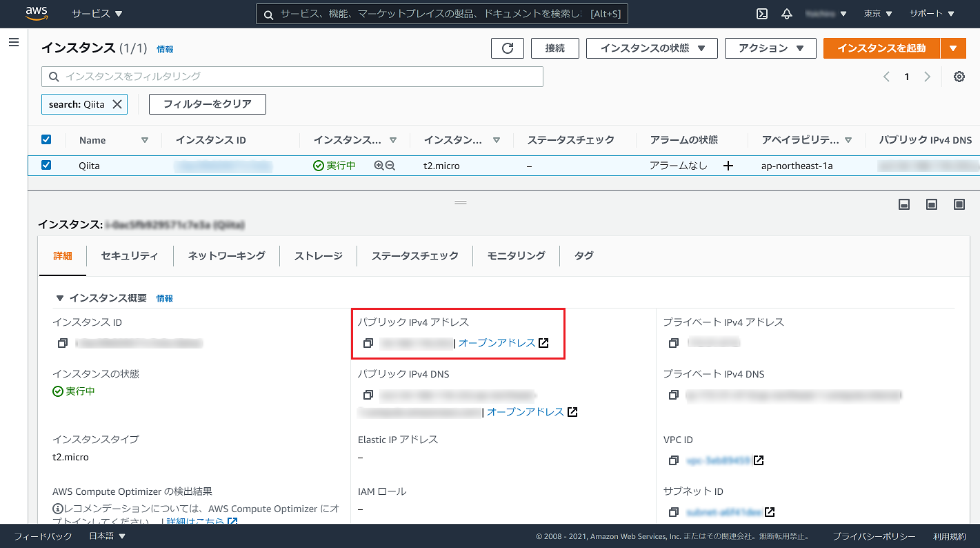Launch the CloudShell terminal icon

pyautogui.click(x=762, y=14)
